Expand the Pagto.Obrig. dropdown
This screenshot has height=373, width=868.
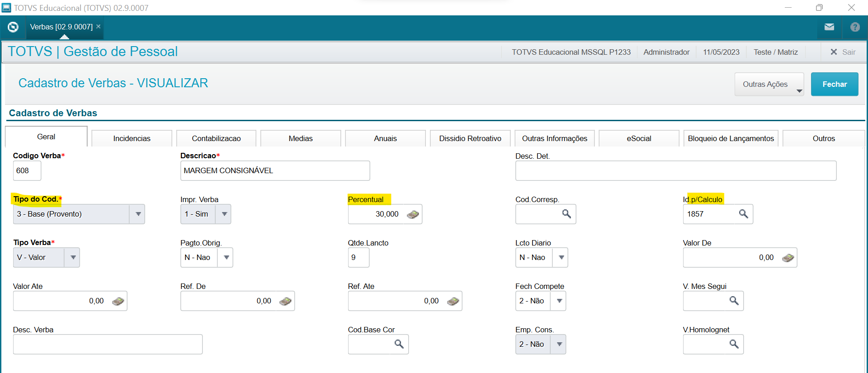[226, 258]
